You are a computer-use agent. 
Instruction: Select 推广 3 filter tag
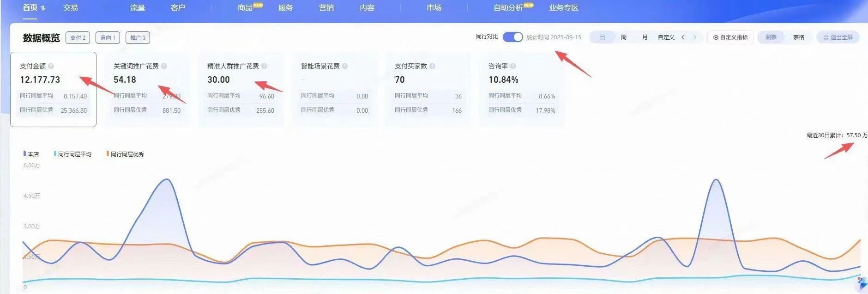click(138, 38)
